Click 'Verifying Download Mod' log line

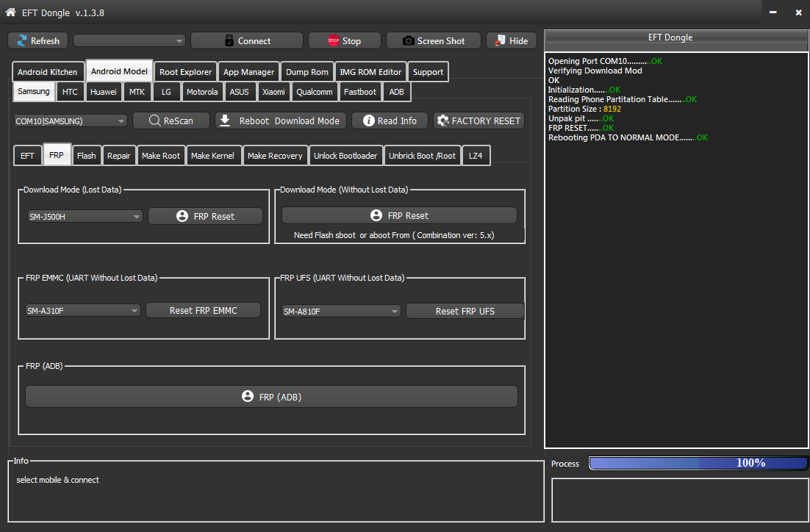595,71
